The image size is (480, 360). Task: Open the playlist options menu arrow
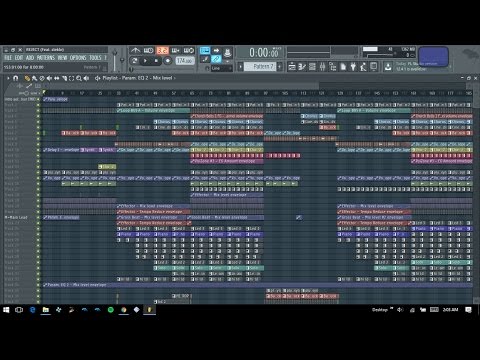[8, 78]
